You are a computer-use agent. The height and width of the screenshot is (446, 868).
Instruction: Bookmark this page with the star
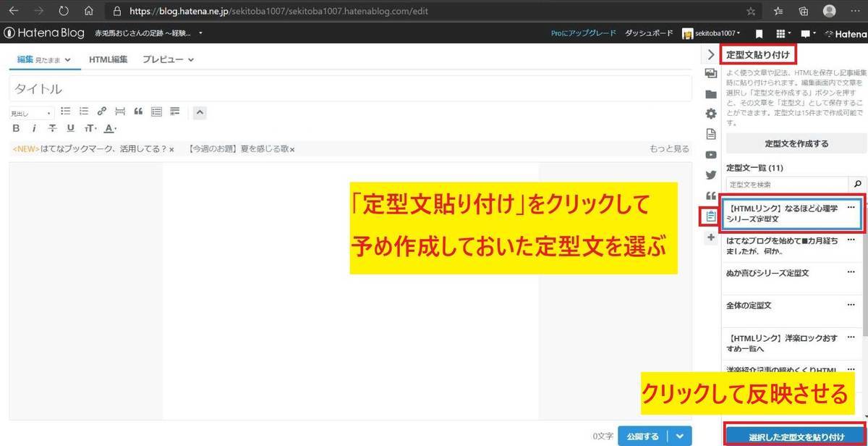751,11
